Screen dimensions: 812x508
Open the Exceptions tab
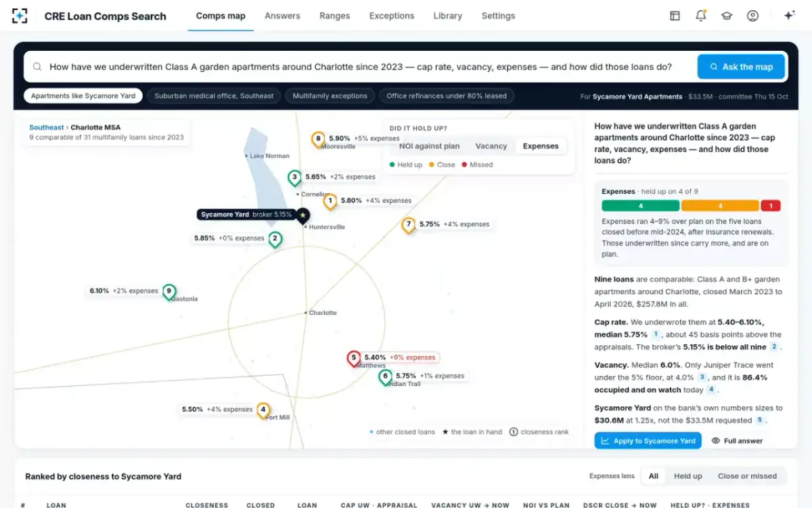tap(392, 16)
